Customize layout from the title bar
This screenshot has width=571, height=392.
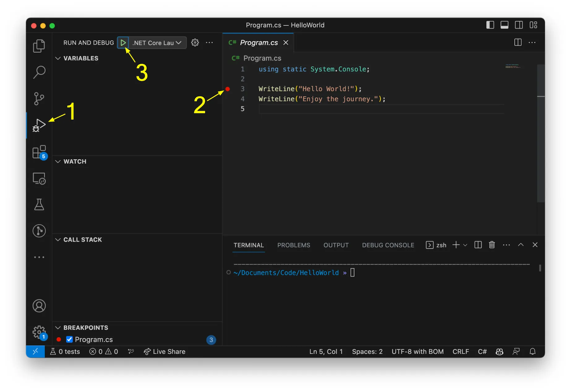click(x=533, y=25)
